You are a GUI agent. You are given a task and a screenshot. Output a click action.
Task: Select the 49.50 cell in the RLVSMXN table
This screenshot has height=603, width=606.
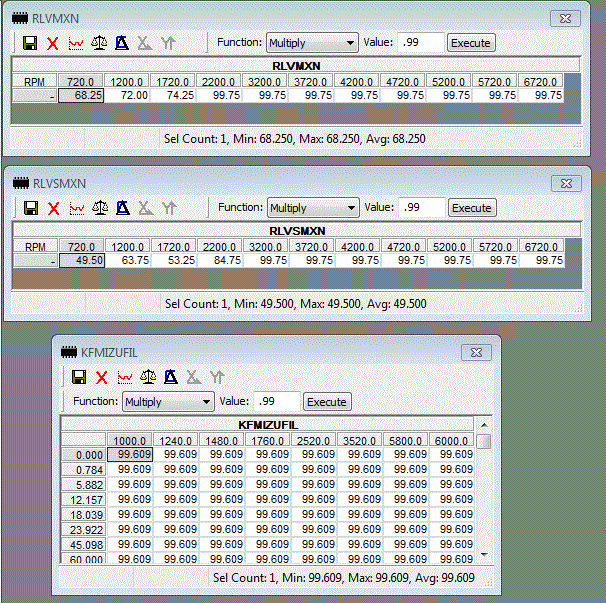pos(82,260)
